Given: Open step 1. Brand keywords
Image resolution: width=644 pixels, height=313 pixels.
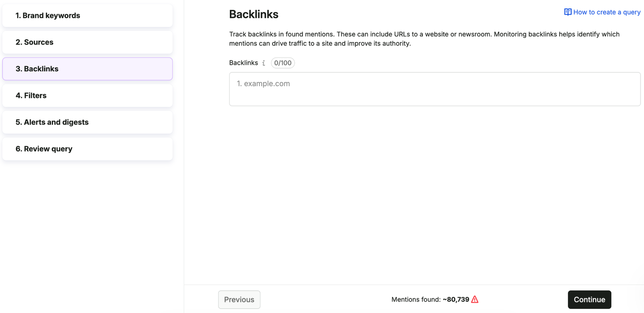Looking at the screenshot, I should point(87,16).
